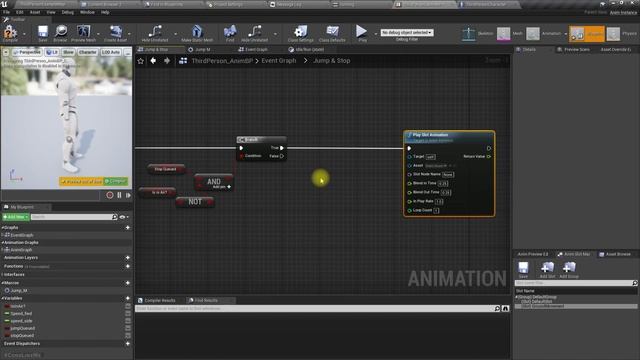640x360 pixels.
Task: Toggle visibility of stopQueued variable
Action: pos(128,336)
